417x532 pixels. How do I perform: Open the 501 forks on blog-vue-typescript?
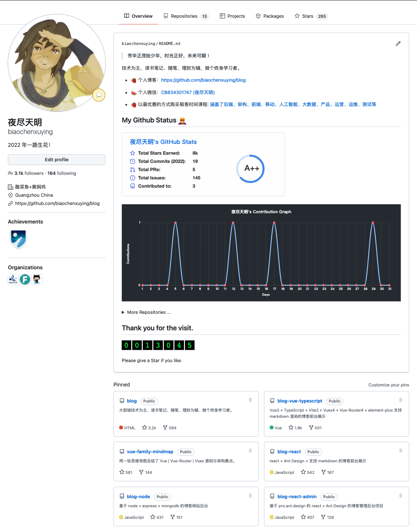point(316,428)
